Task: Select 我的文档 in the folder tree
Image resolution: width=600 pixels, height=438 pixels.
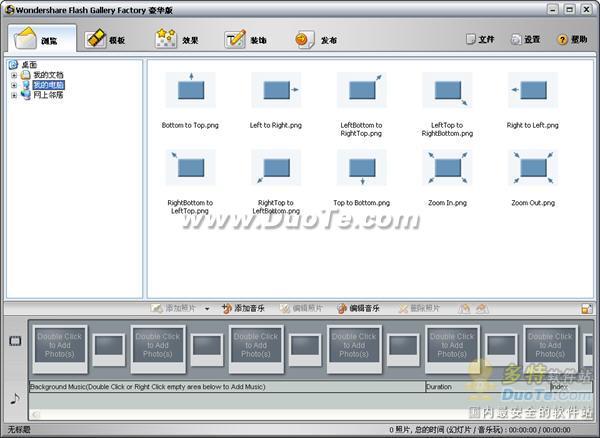Action: [48, 75]
